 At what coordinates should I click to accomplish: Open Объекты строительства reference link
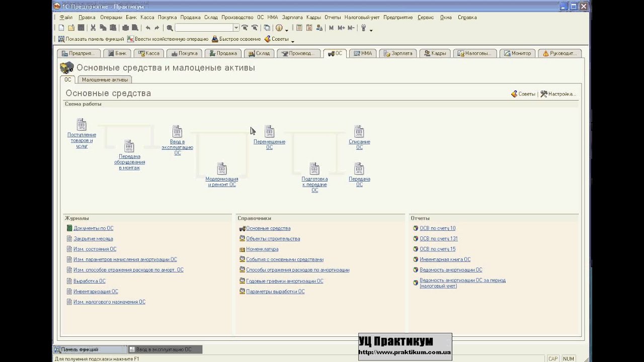[x=273, y=239]
